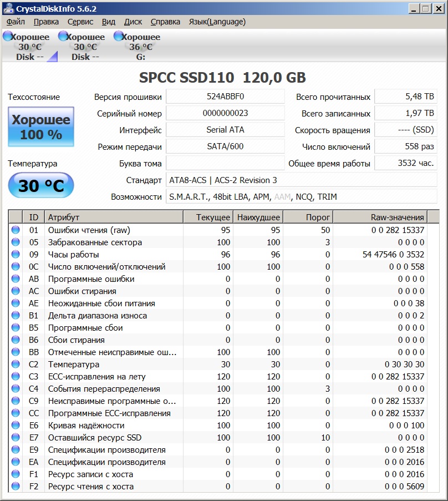The height and width of the screenshot is (501, 448).
Task: Click the Порог column header
Action: 308,217
